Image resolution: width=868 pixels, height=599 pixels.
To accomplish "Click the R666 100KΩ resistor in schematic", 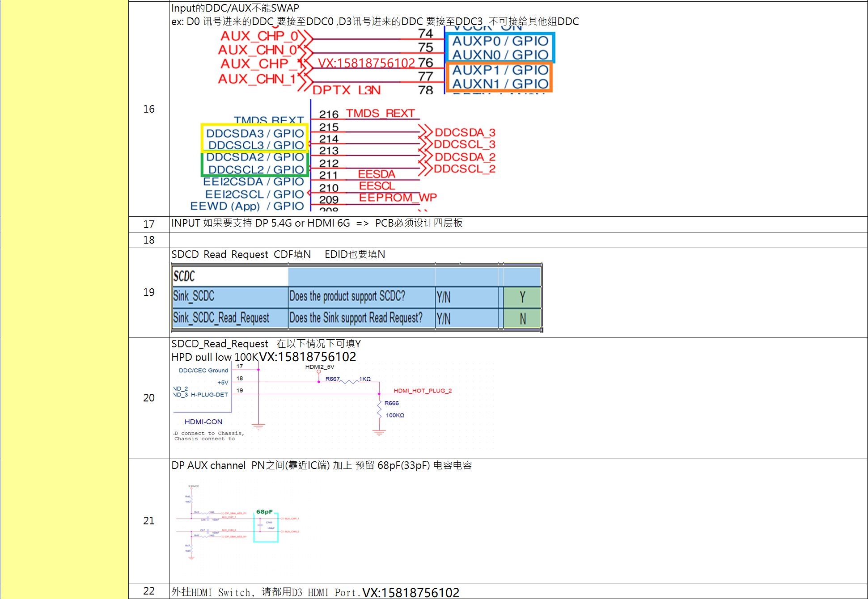I will coord(380,409).
